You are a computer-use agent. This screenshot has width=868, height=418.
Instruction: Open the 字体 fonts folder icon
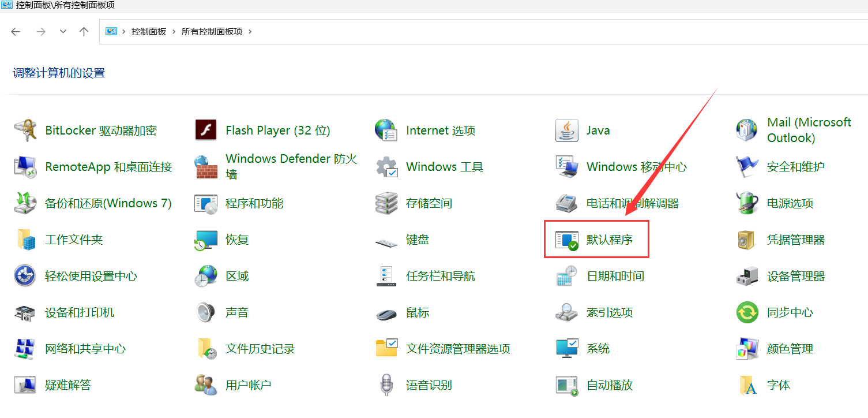(x=748, y=385)
